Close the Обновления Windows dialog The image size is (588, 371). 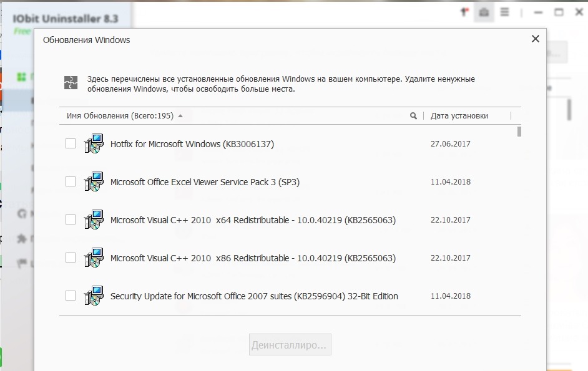tap(536, 39)
